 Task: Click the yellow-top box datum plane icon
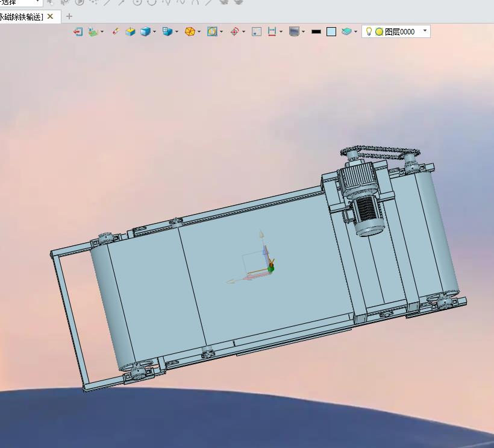pos(130,31)
